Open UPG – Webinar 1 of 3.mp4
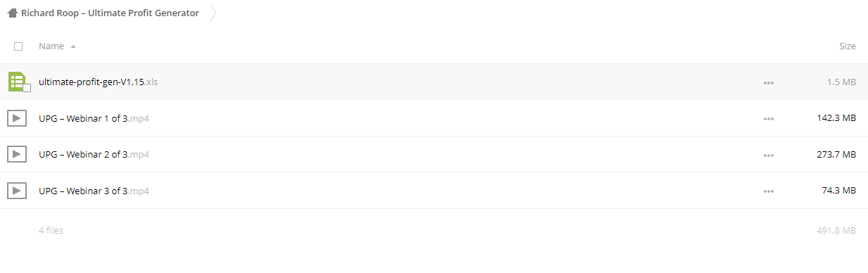 coord(94,118)
